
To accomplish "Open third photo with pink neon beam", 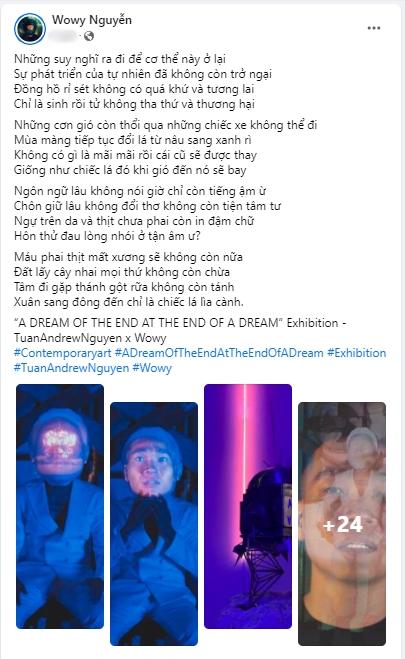I will point(248,506).
